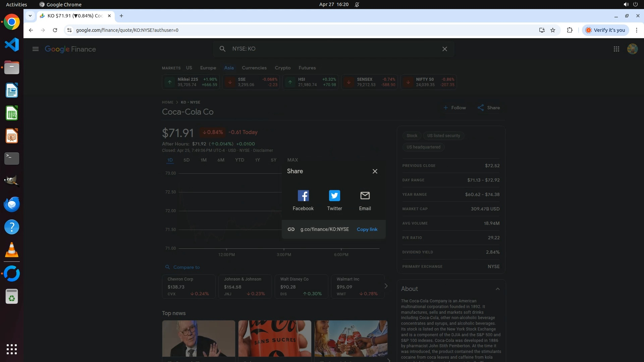
Task: Clear the NYSE: KO search field
Action: (x=445, y=49)
